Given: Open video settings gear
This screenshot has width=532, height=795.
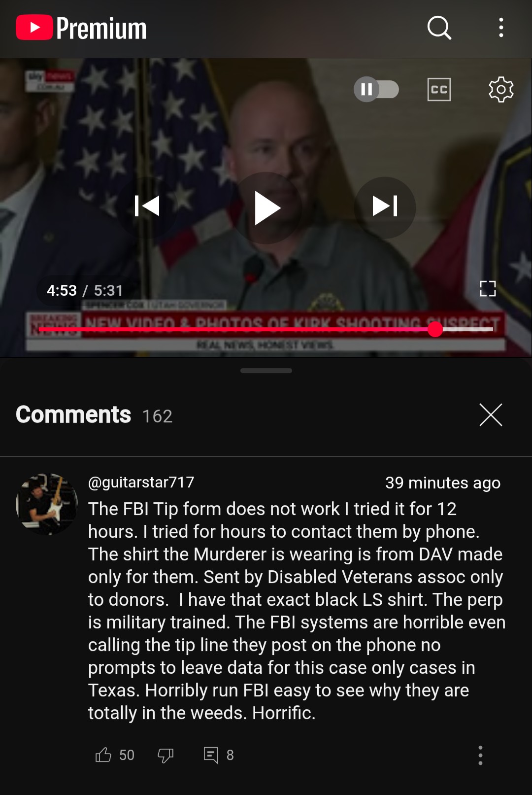Looking at the screenshot, I should click(x=501, y=89).
